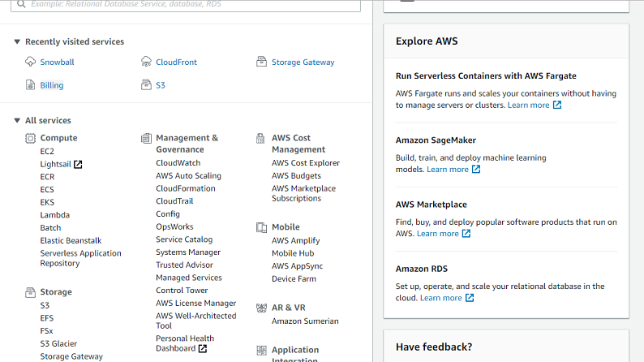Open EC2 under Compute
This screenshot has height=362, width=644.
(47, 151)
